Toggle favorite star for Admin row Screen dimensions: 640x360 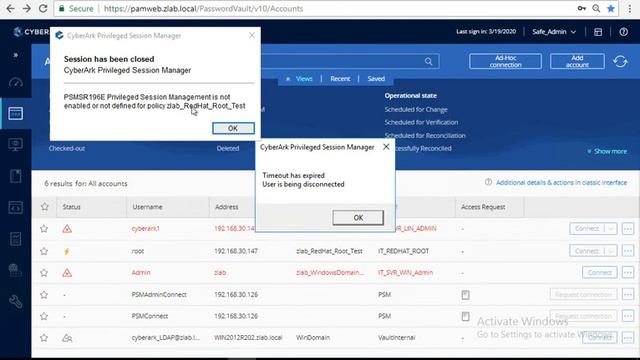tap(44, 273)
